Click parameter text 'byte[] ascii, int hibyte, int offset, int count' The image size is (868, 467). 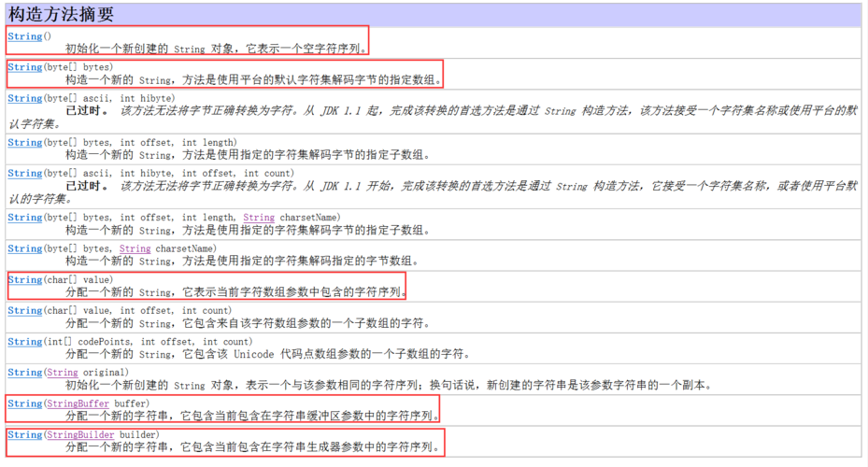coord(168,174)
